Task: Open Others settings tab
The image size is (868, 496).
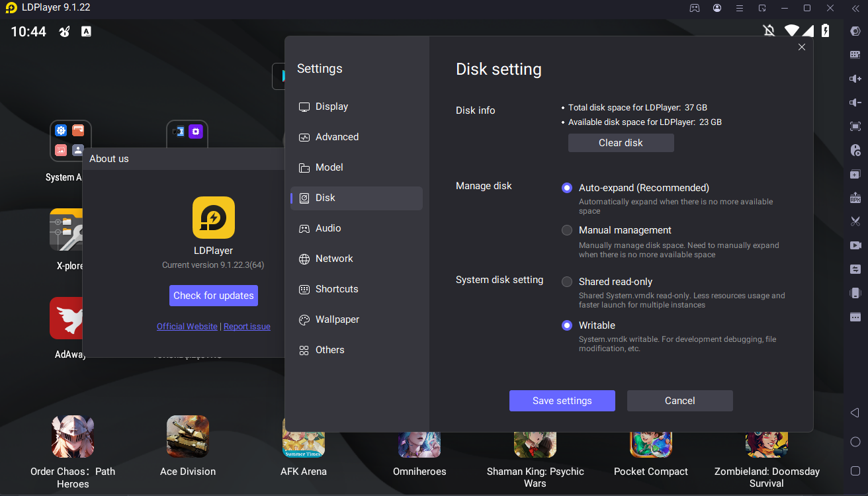Action: coord(357,350)
